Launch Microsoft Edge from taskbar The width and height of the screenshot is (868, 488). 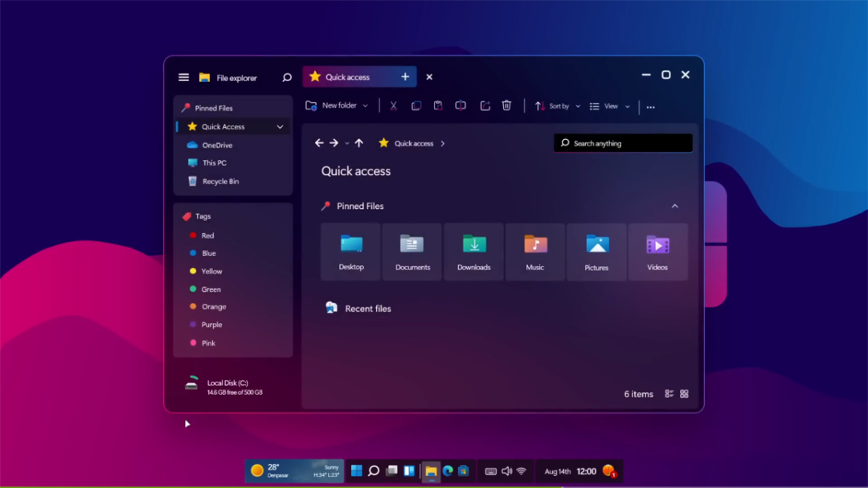click(x=448, y=471)
